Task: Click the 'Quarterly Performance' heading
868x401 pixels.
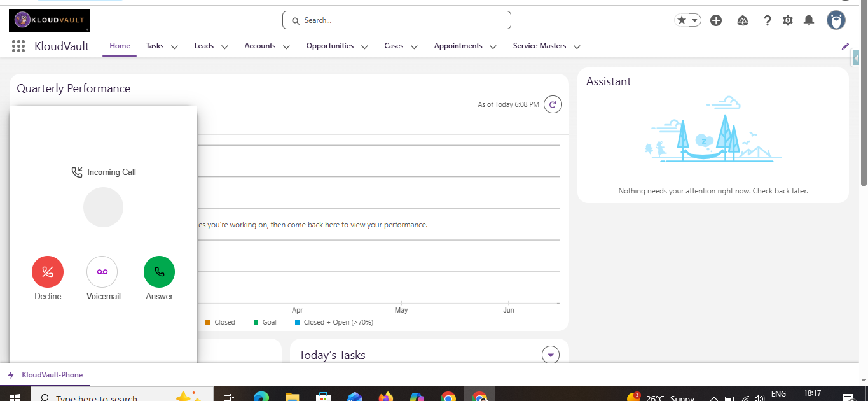Action: pyautogui.click(x=74, y=88)
